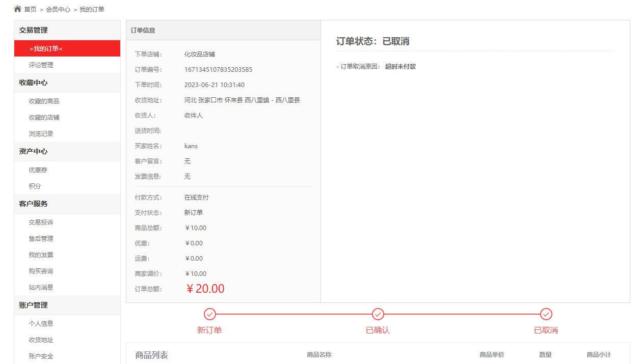
Task: Open 收藏的店铺 sidebar item
Action: [x=44, y=118]
